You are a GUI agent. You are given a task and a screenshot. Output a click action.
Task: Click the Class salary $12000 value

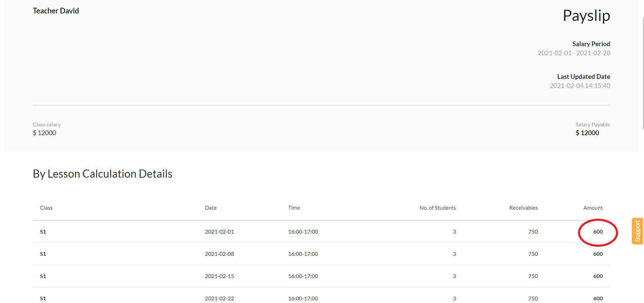pyautogui.click(x=44, y=133)
